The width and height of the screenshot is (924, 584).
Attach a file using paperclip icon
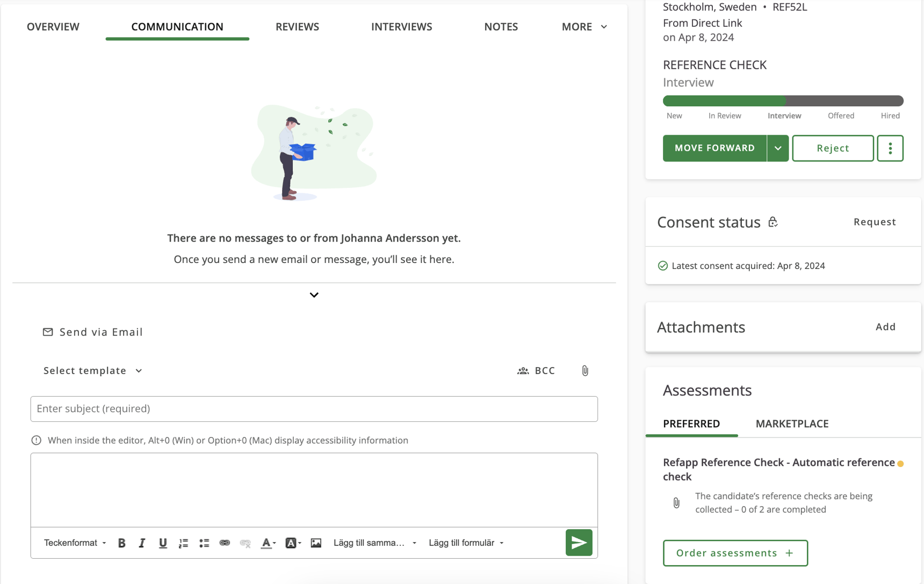(x=585, y=371)
